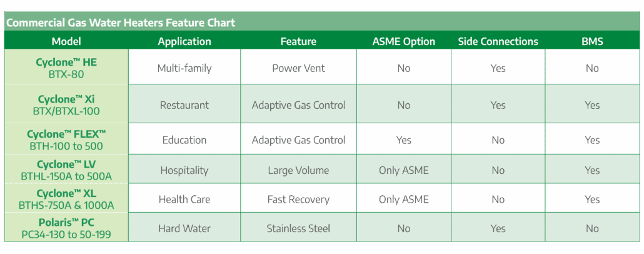This screenshot has height=254, width=644.
Task: Click the Only ASME cell for Cyclone LV
Action: point(404,170)
